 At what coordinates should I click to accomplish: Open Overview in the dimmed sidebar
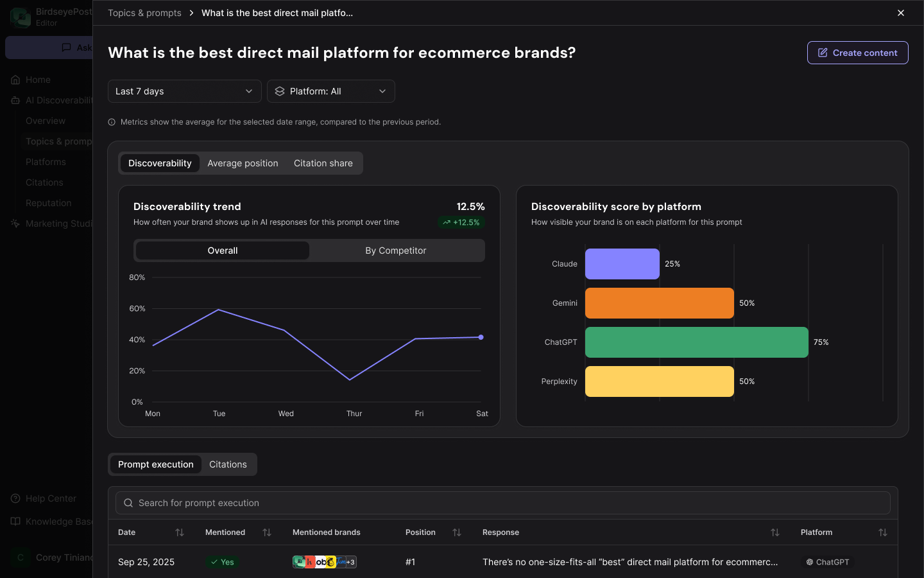(x=46, y=121)
